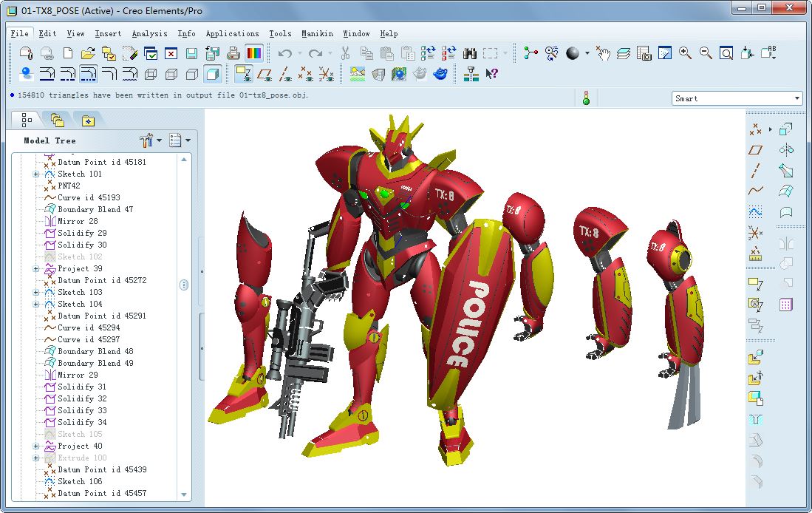Image resolution: width=812 pixels, height=513 pixels.
Task: Click the context-sensitive help arrow icon
Action: click(x=491, y=74)
